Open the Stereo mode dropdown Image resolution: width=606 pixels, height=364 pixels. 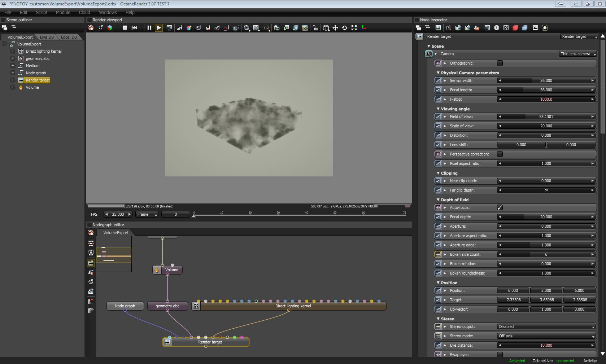pyautogui.click(x=546, y=336)
